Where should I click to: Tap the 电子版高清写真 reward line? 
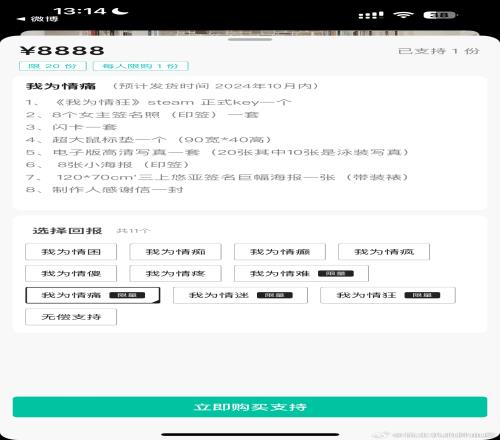click(x=217, y=152)
